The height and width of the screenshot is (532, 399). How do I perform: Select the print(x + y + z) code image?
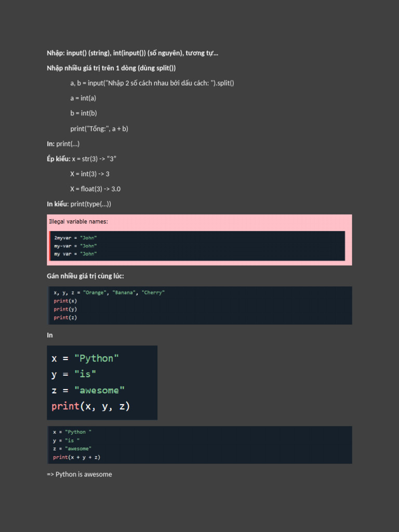click(199, 445)
